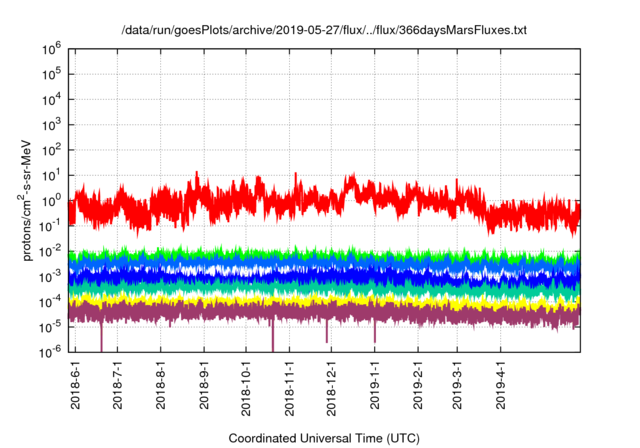This screenshot has width=640, height=448.
Task: Click the x-axis date label 2019-3-1
Action: (x=457, y=385)
